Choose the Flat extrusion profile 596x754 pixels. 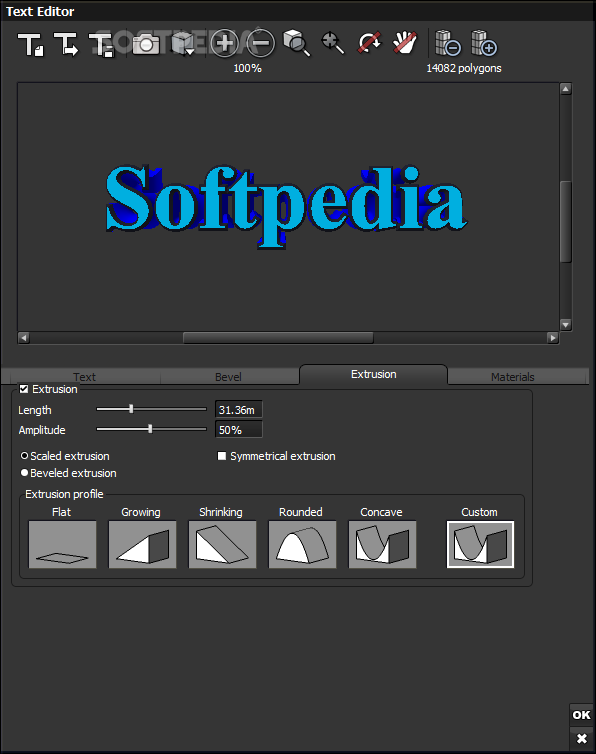pyautogui.click(x=63, y=544)
